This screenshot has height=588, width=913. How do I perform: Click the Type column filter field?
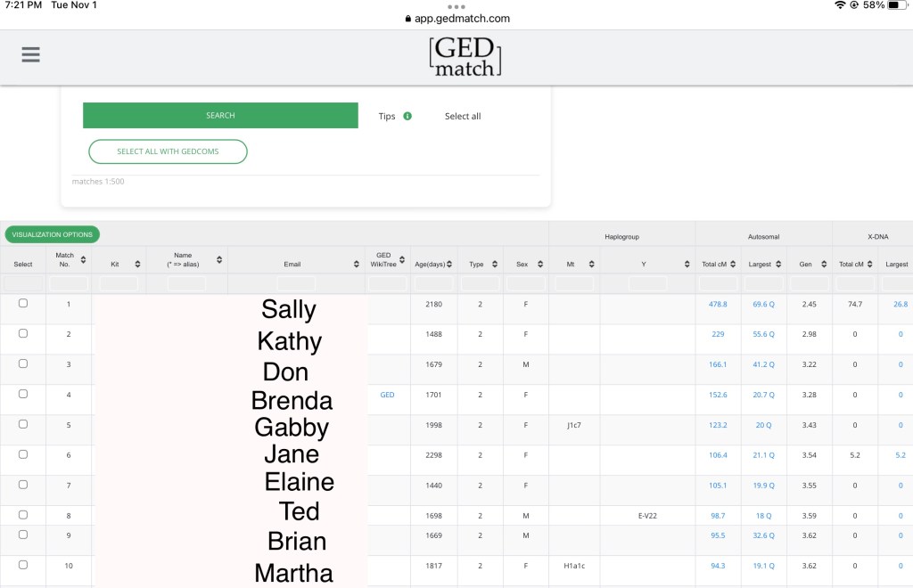[x=480, y=283]
